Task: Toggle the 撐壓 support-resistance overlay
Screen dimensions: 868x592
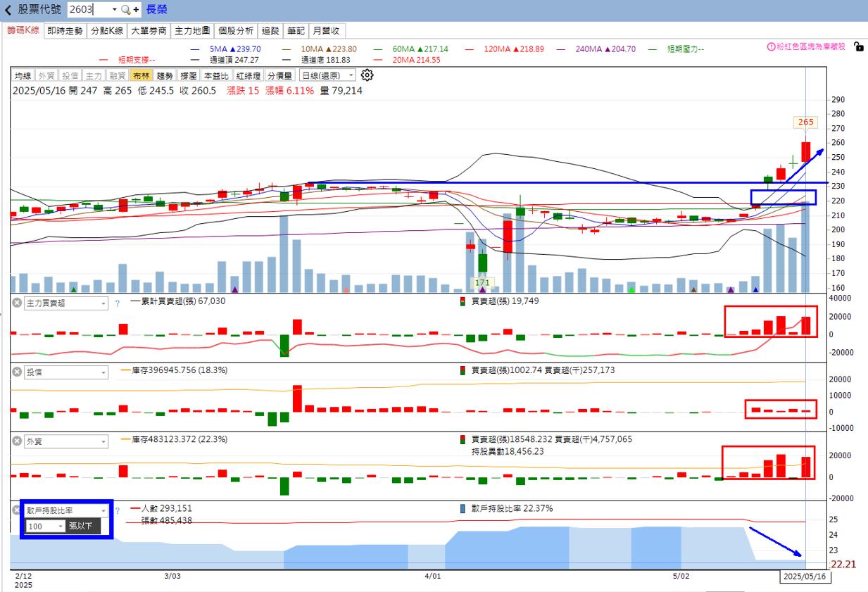Action: [189, 75]
